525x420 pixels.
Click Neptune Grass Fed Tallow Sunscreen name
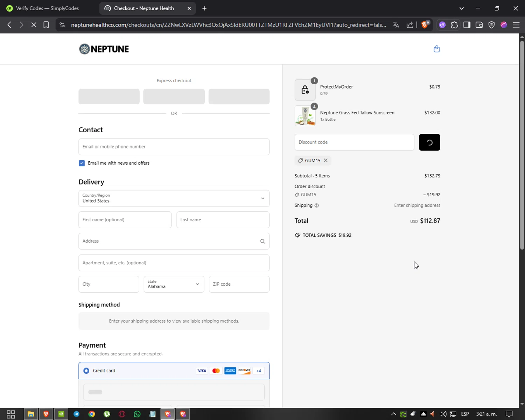(x=357, y=113)
